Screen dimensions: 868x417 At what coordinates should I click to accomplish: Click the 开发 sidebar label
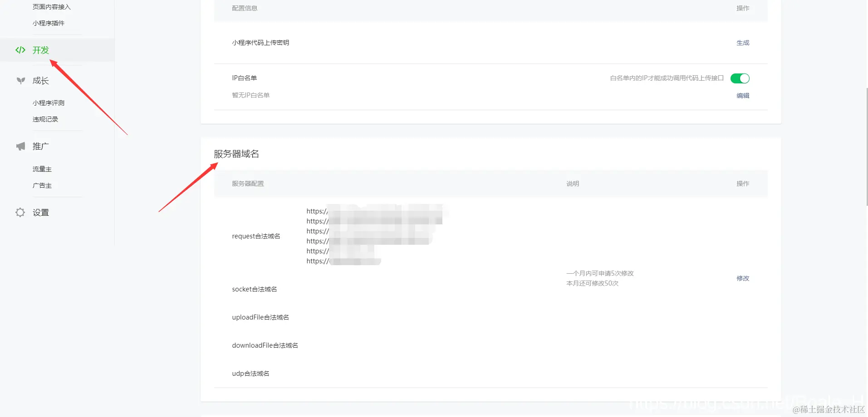(x=40, y=50)
